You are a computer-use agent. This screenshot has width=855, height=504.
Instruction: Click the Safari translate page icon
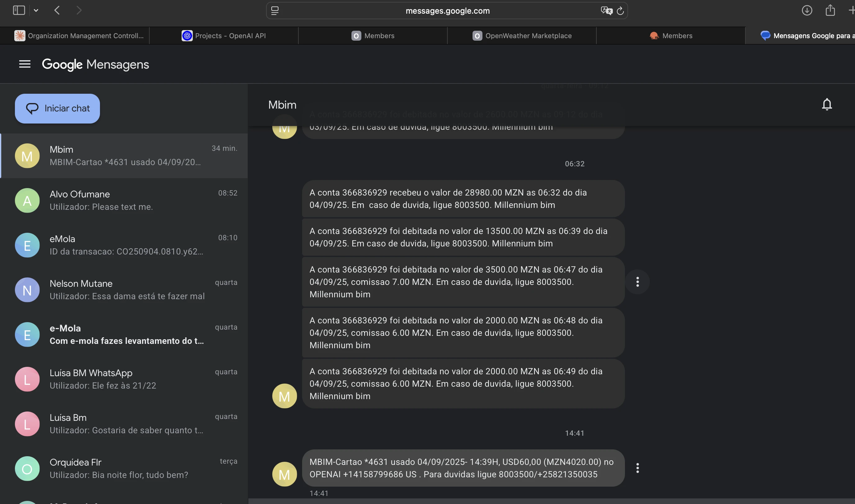[x=606, y=11]
